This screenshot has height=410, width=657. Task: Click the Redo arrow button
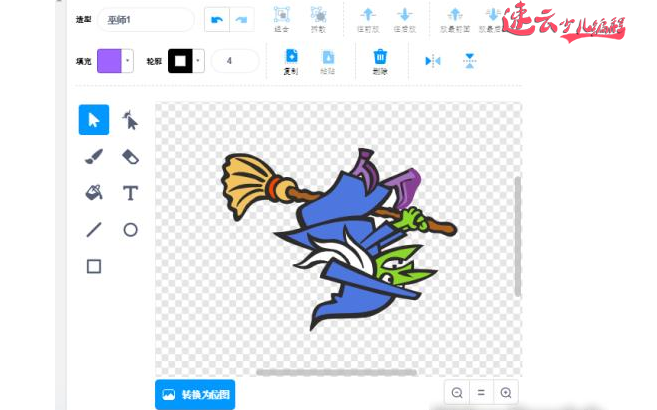tap(242, 19)
